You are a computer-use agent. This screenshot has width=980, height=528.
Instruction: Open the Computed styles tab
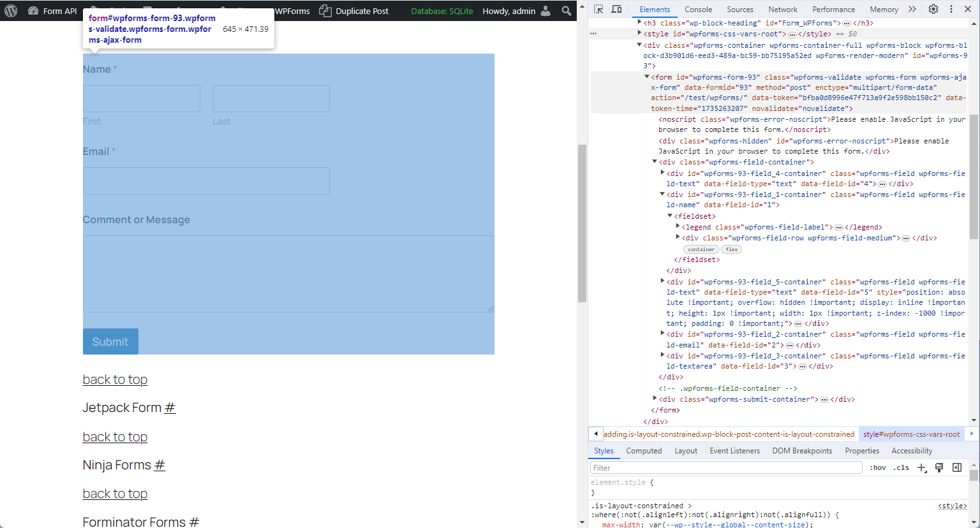coord(644,451)
